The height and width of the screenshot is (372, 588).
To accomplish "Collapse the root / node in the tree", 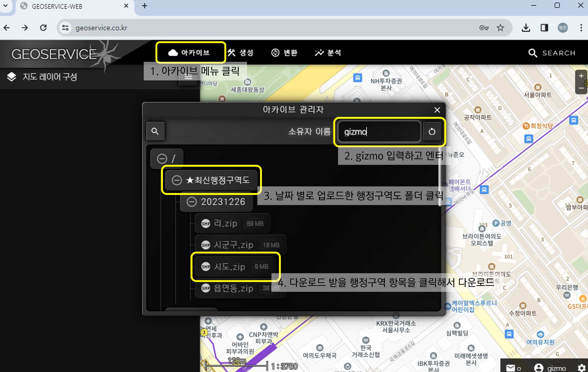I will pos(162,158).
